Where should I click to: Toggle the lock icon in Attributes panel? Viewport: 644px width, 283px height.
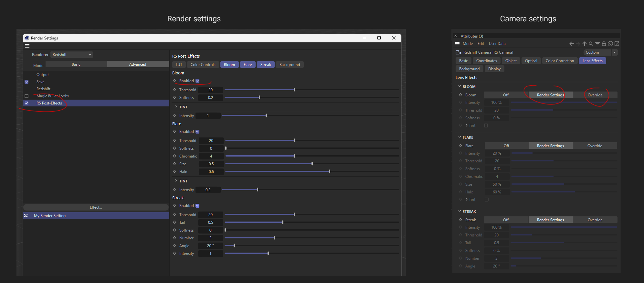coord(604,44)
